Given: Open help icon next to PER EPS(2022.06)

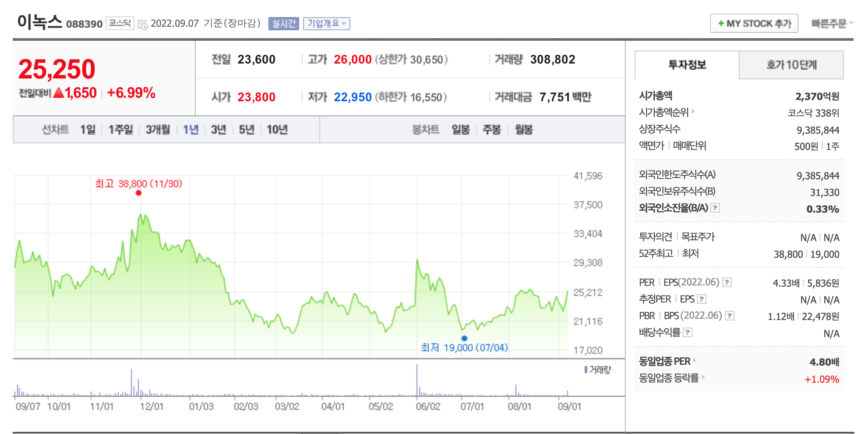Looking at the screenshot, I should (x=727, y=282).
